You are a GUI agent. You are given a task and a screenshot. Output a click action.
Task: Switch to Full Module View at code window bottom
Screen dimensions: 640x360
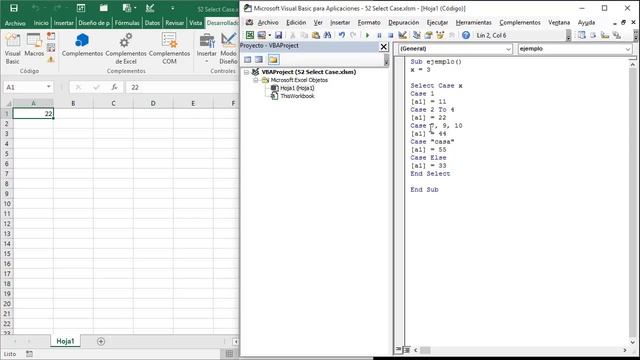[406, 350]
